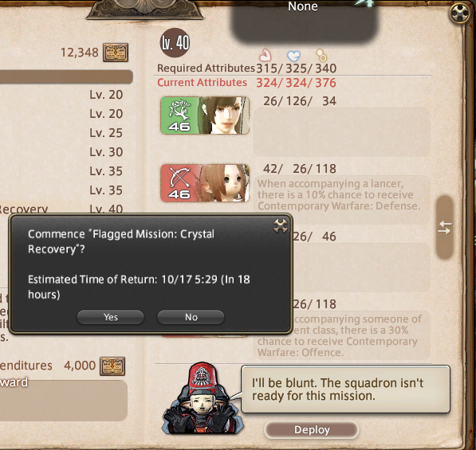Click the physical attribute arm icon

pos(265,55)
